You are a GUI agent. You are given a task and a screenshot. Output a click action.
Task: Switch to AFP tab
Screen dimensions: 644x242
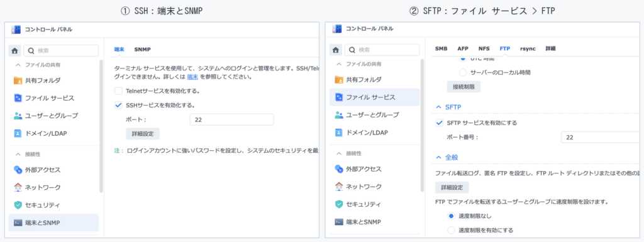pyautogui.click(x=463, y=48)
